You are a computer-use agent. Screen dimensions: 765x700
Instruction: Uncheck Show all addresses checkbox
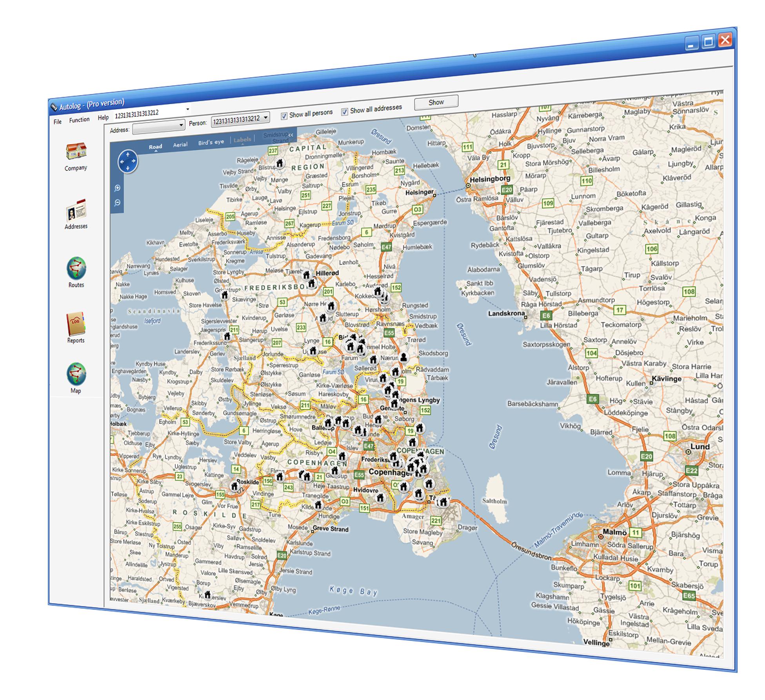pyautogui.click(x=344, y=112)
